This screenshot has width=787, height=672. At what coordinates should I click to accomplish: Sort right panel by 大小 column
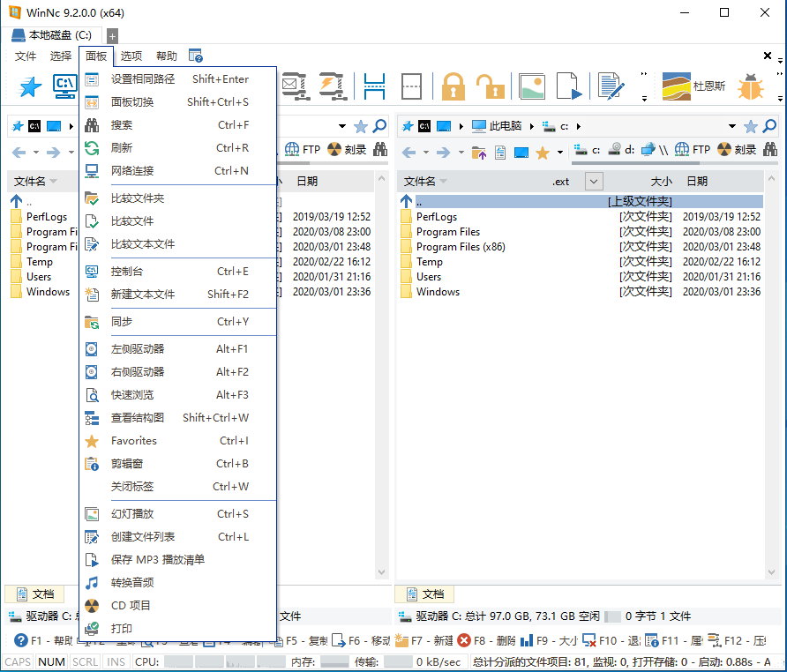click(x=661, y=181)
